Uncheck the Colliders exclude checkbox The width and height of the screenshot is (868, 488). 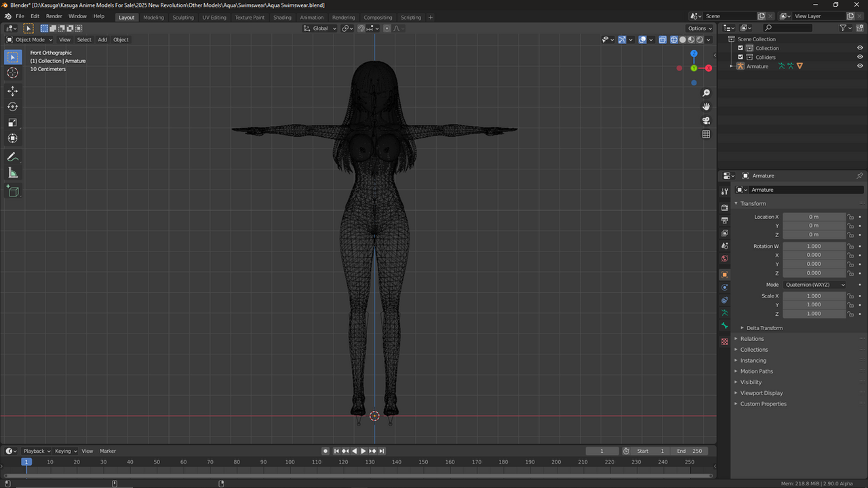[741, 57]
